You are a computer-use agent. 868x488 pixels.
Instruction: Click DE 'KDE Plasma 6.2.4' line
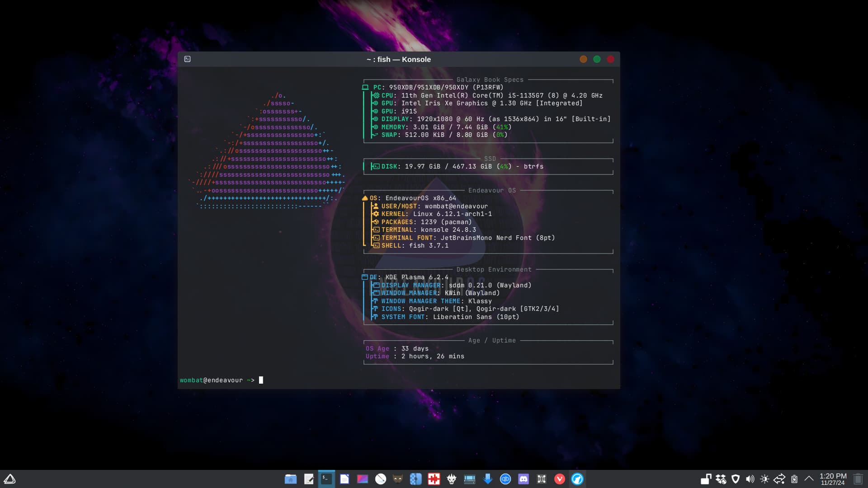(406, 277)
